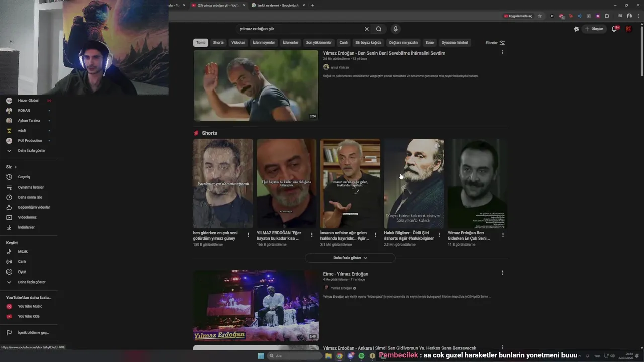Select the Etme filter chip

429,43
